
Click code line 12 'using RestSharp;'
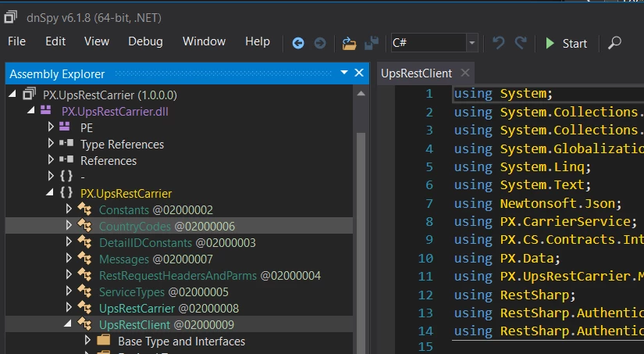coord(514,295)
